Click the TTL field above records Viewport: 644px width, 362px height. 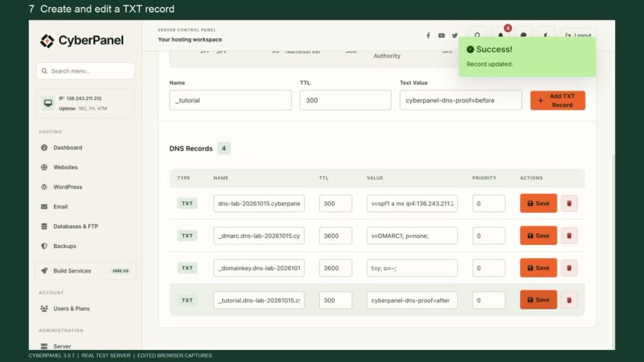coord(345,100)
